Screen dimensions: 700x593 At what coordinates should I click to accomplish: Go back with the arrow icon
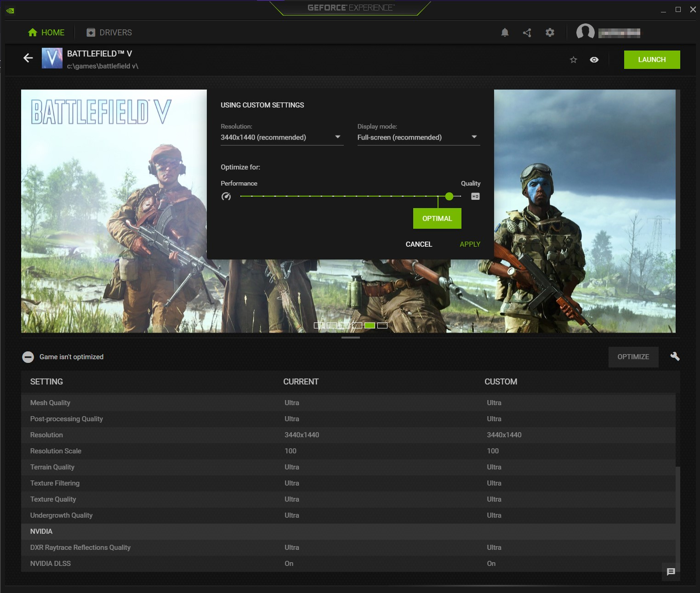pos(28,58)
